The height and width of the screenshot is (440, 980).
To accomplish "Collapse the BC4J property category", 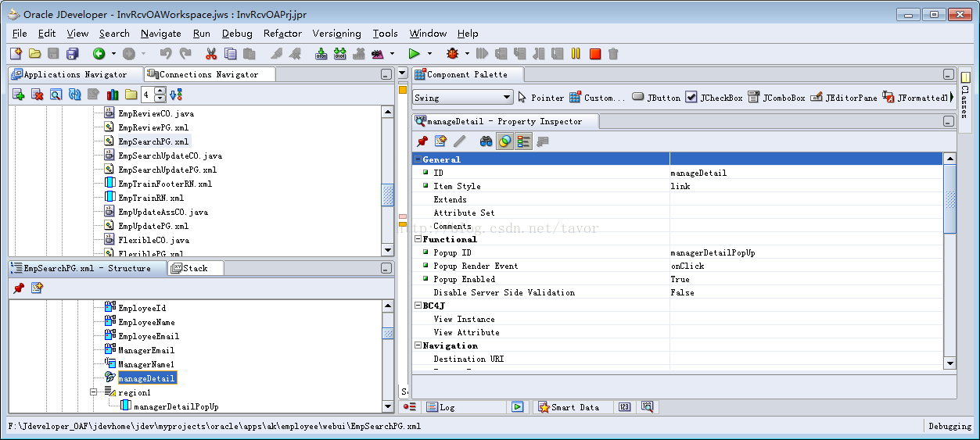I will click(x=418, y=306).
